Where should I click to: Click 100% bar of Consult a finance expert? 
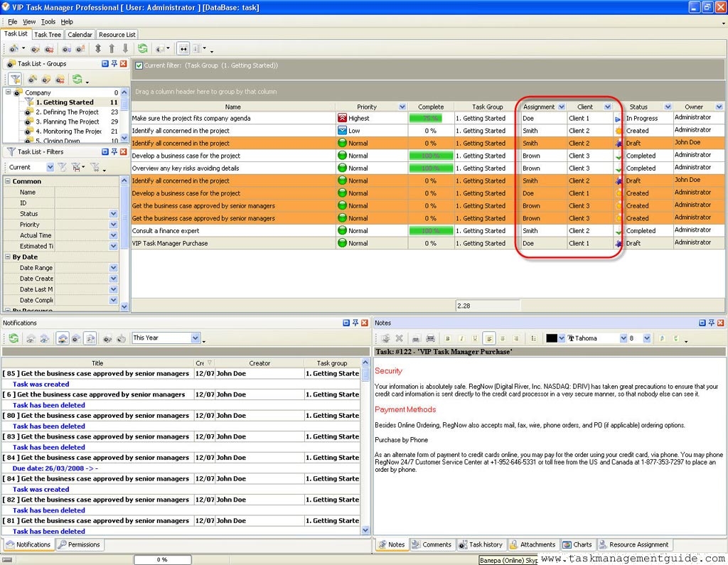[431, 231]
